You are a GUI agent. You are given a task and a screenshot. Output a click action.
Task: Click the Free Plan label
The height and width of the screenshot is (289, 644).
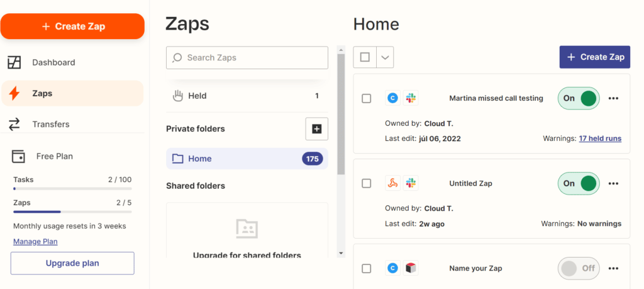[x=55, y=156]
